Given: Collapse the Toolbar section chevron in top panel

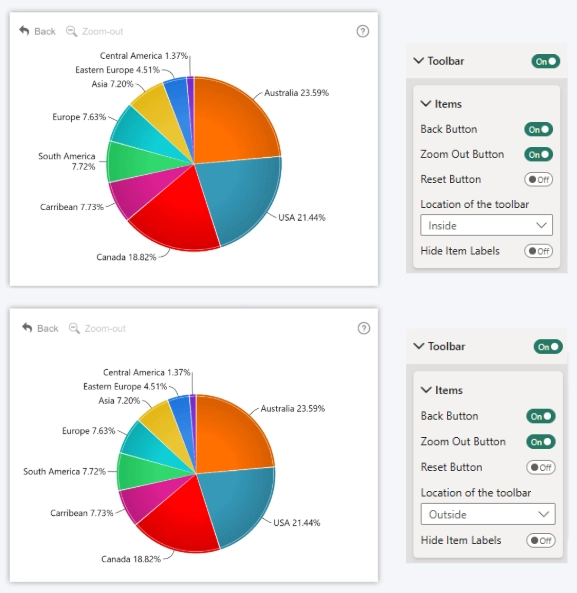Looking at the screenshot, I should coord(419,61).
